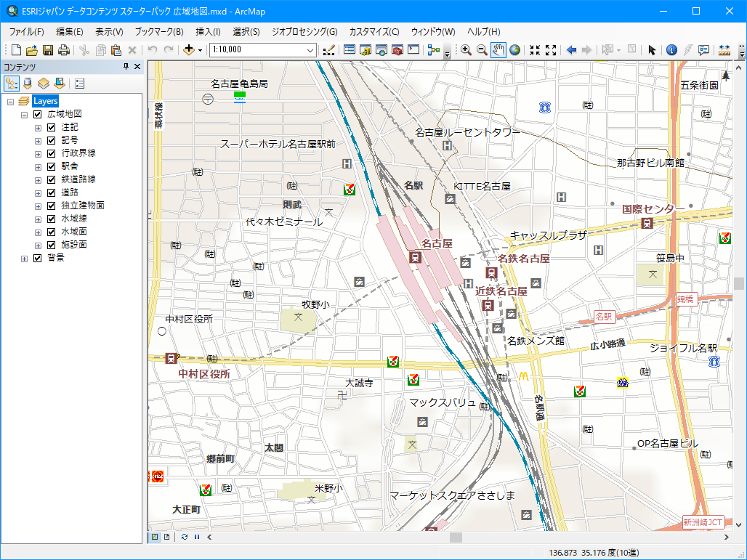Refresh the map display
This screenshot has height=560, width=747.
[185, 537]
